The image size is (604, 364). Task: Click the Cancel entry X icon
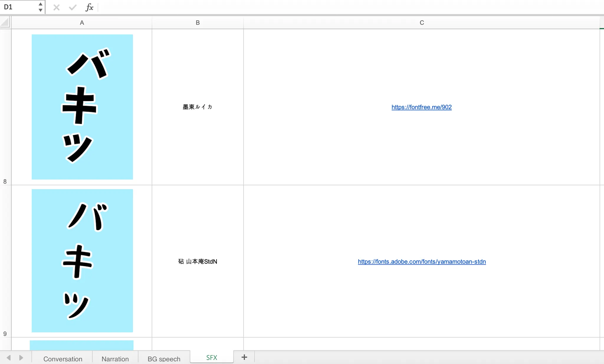coord(56,7)
